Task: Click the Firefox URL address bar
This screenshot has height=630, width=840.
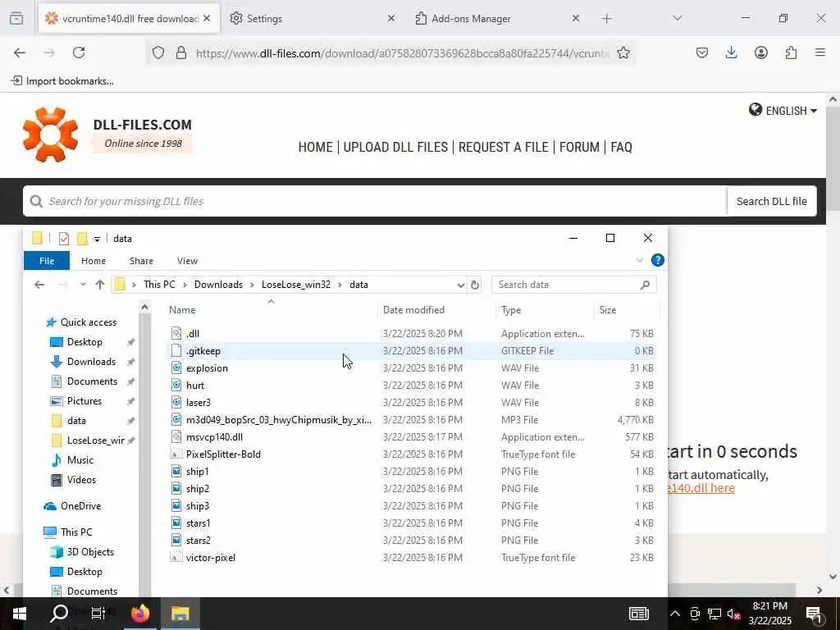Action: click(402, 52)
